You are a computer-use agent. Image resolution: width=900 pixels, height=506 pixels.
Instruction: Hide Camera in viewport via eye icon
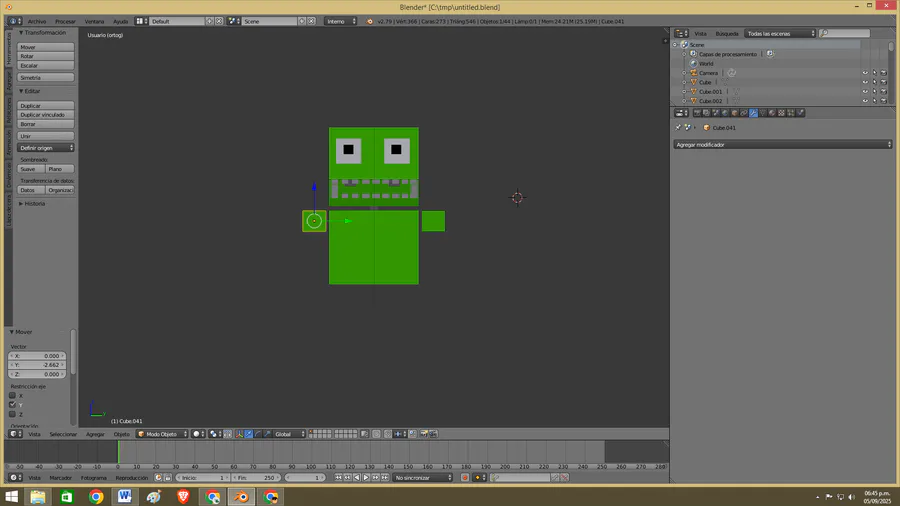point(865,73)
